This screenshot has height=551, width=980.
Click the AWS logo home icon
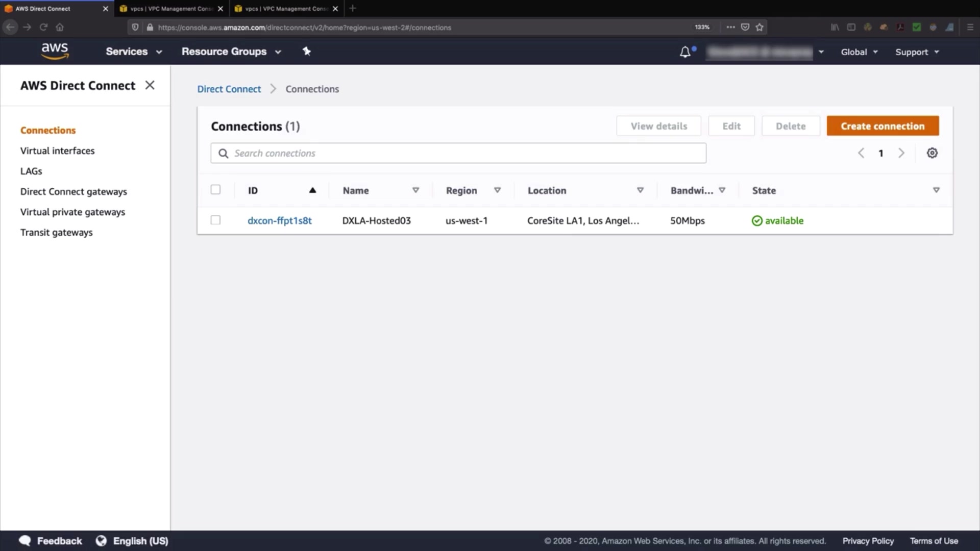[x=55, y=51]
